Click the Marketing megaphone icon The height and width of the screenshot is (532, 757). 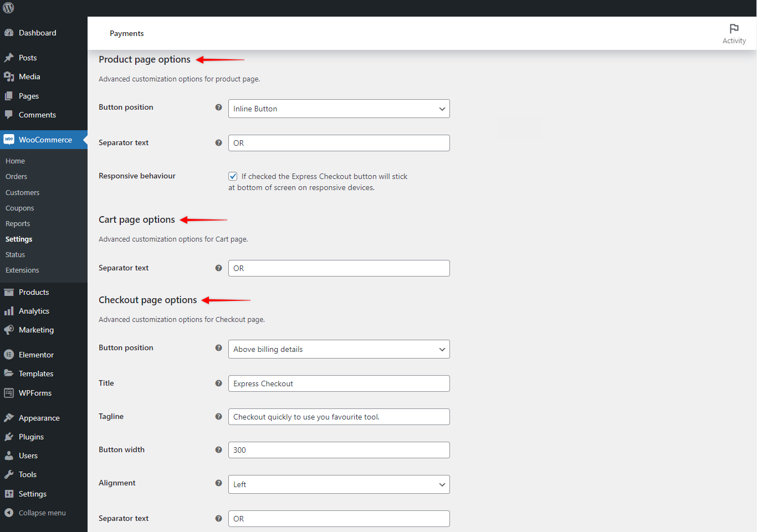[x=9, y=330]
